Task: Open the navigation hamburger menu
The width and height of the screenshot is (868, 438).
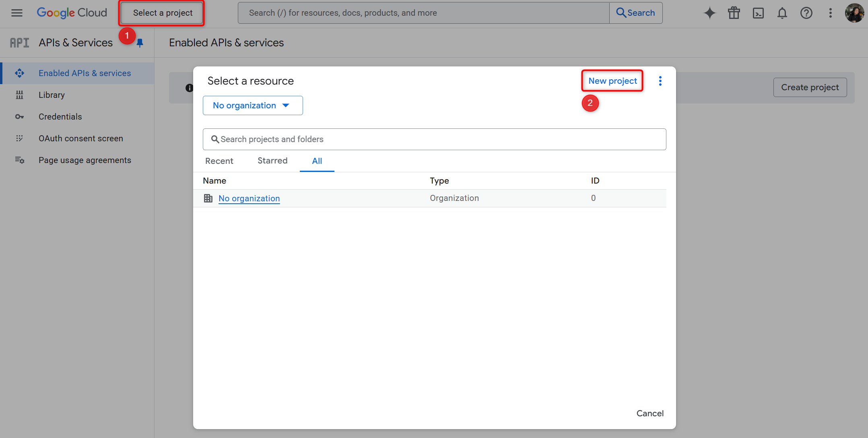Action: (x=16, y=12)
